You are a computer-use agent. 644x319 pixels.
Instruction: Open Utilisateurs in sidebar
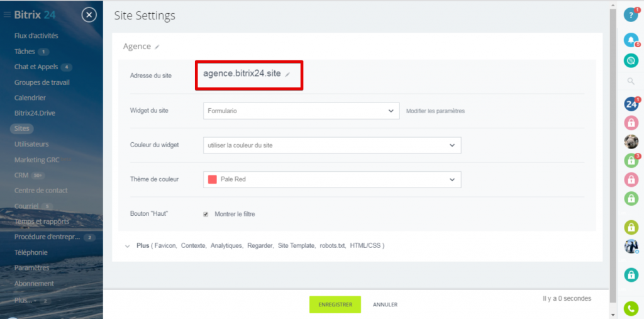click(31, 144)
